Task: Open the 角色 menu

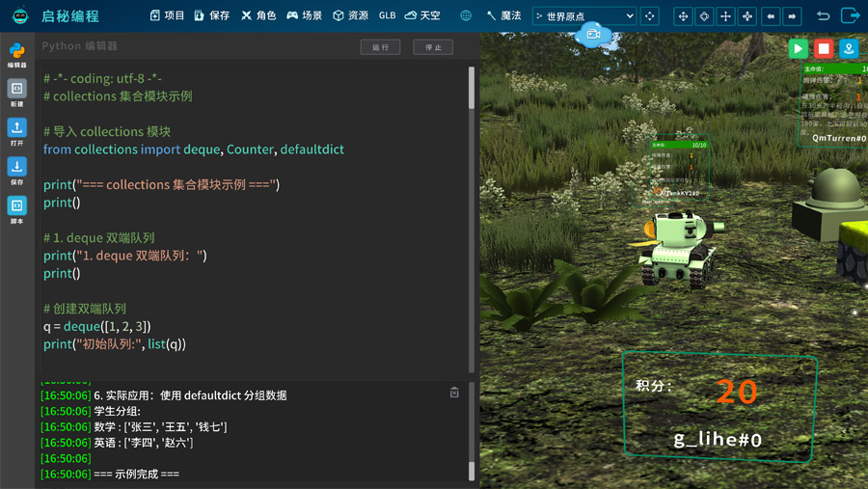Action: (258, 15)
